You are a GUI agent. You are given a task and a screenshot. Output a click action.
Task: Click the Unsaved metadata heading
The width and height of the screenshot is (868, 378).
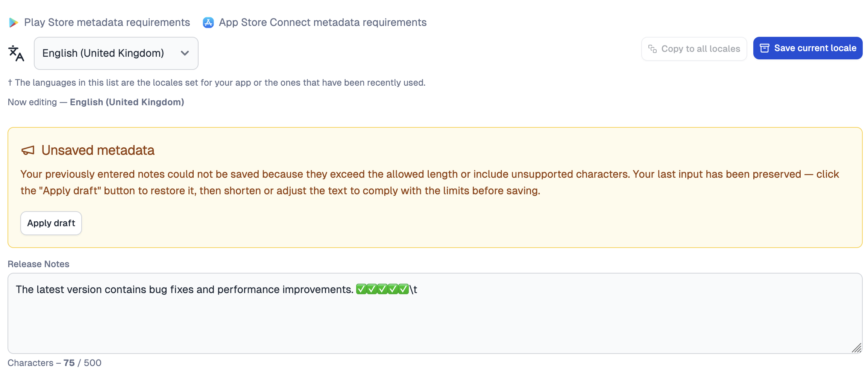point(98,150)
